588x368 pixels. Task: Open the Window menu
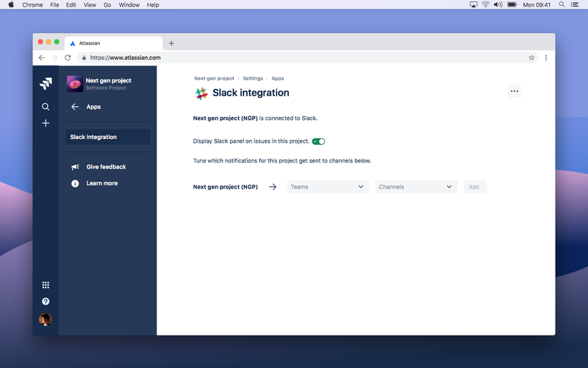point(129,5)
